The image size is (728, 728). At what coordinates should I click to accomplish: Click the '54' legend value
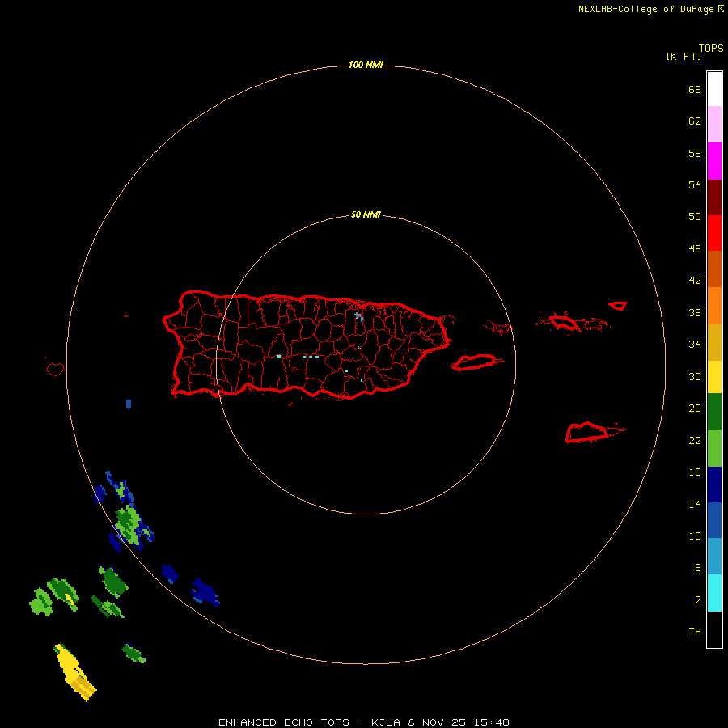point(695,184)
